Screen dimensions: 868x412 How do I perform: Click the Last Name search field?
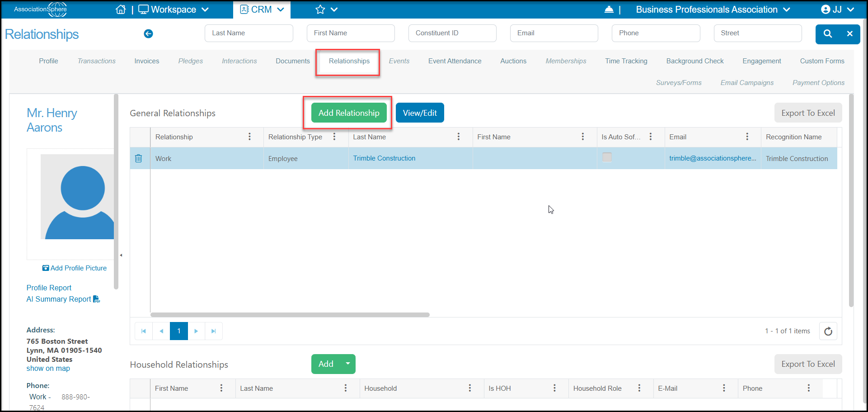[249, 33]
